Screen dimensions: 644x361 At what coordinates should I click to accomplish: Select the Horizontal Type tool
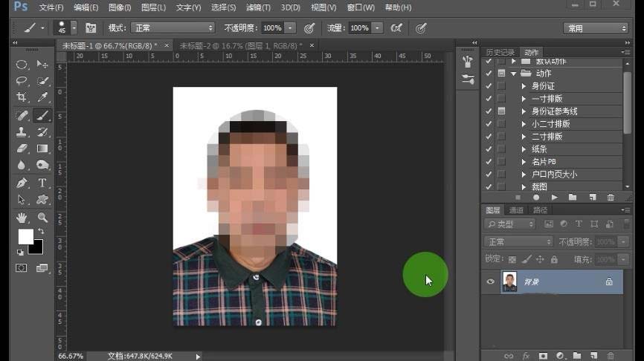42,183
